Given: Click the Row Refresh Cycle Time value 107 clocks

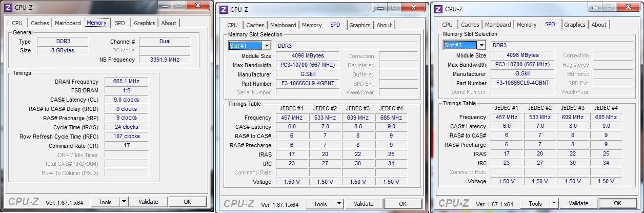Looking at the screenshot, I should point(126,136).
